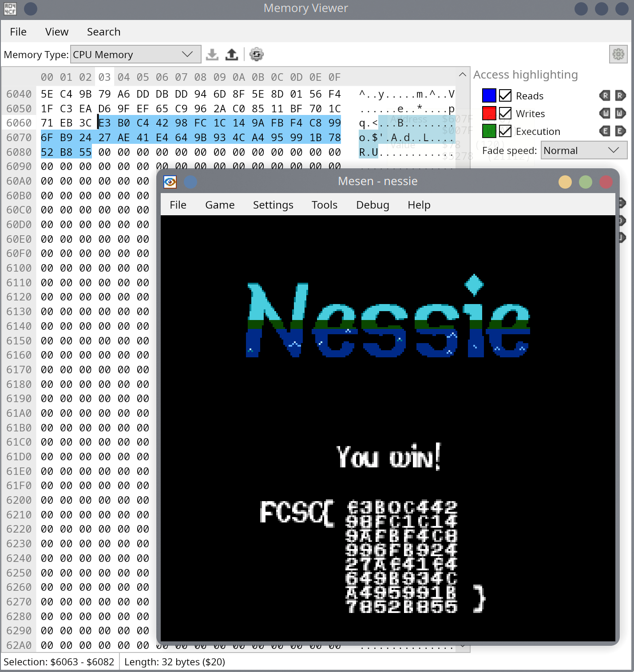This screenshot has width=634, height=672.
Task: Click the 'Memory Type:' label
Action: 36,55
